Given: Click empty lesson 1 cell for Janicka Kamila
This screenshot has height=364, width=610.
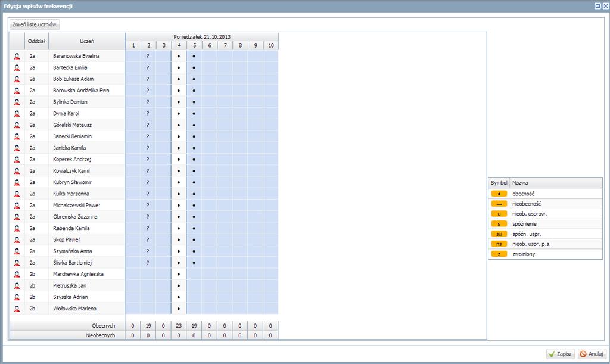Looking at the screenshot, I should pos(133,148).
